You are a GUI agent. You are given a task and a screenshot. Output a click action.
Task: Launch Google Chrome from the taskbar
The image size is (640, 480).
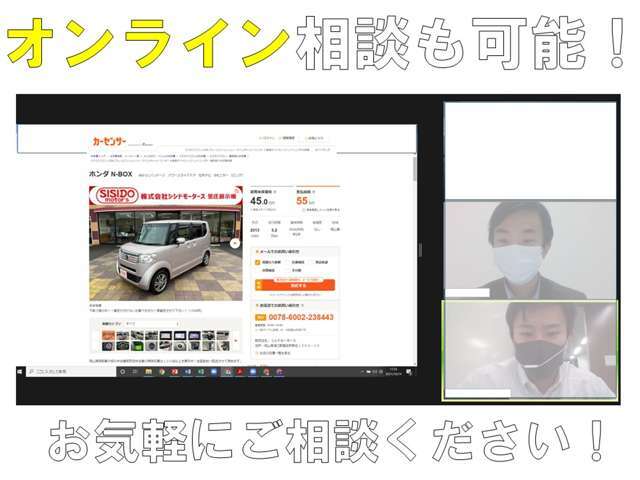coord(162,372)
